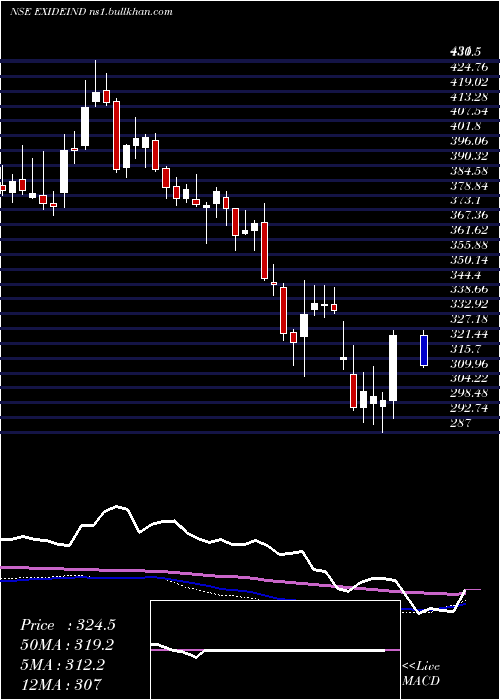Click the 430.5 price axis label
500x700 pixels.
(x=465, y=52)
